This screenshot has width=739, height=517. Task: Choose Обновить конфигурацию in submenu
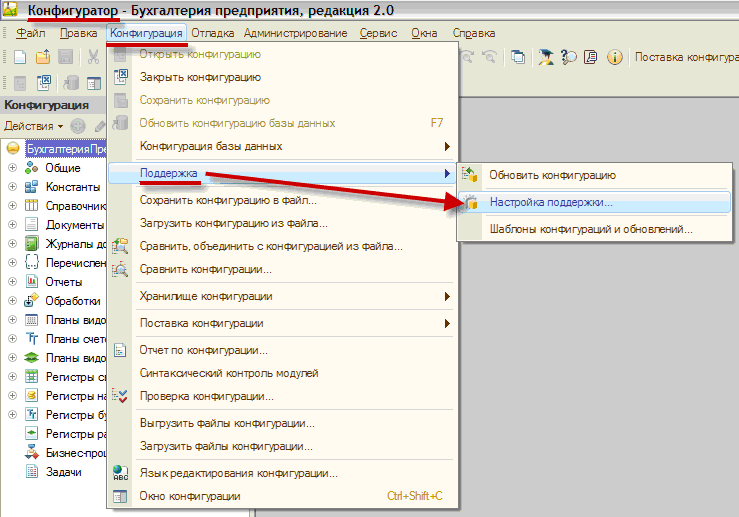tap(552, 175)
